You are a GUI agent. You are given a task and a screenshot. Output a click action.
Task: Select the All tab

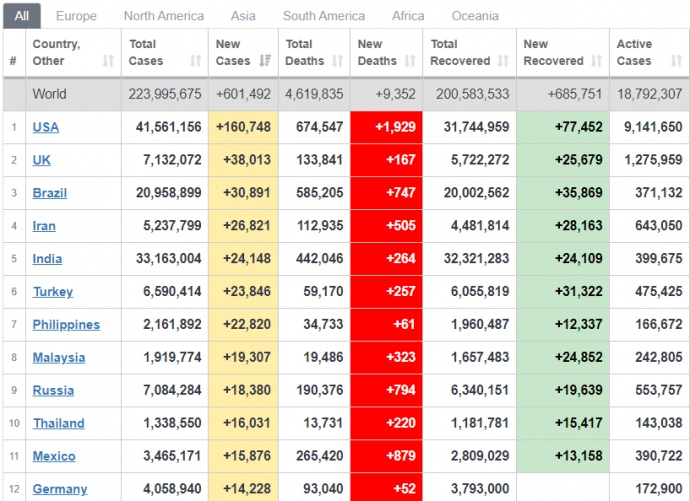click(22, 16)
